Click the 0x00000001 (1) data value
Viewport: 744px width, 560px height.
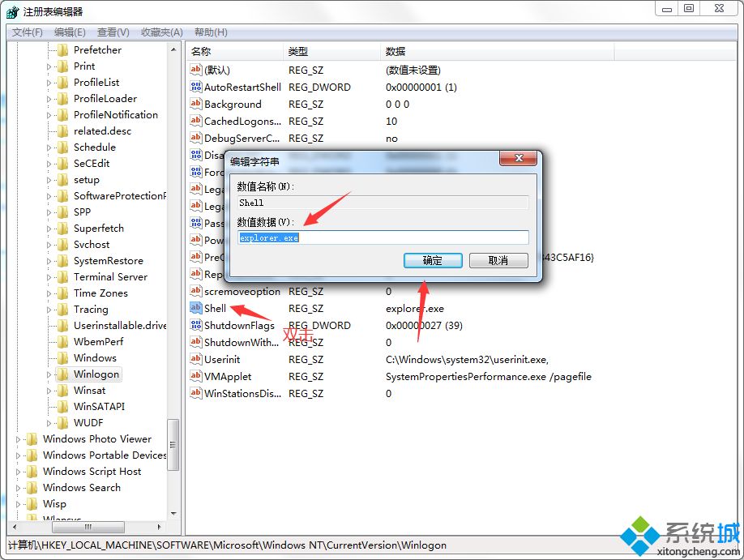421,87
